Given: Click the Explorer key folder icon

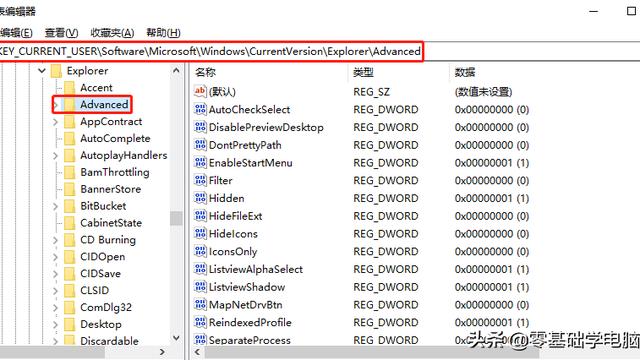Looking at the screenshot, I should (x=56, y=71).
